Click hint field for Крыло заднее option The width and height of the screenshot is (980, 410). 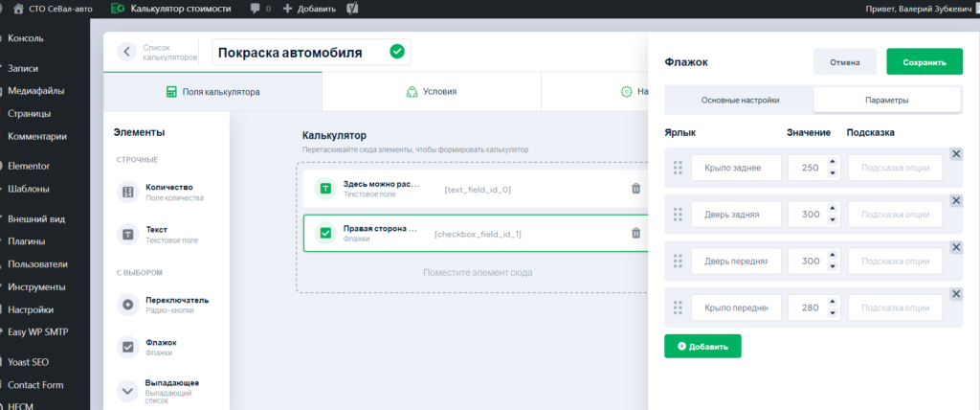[x=895, y=168]
